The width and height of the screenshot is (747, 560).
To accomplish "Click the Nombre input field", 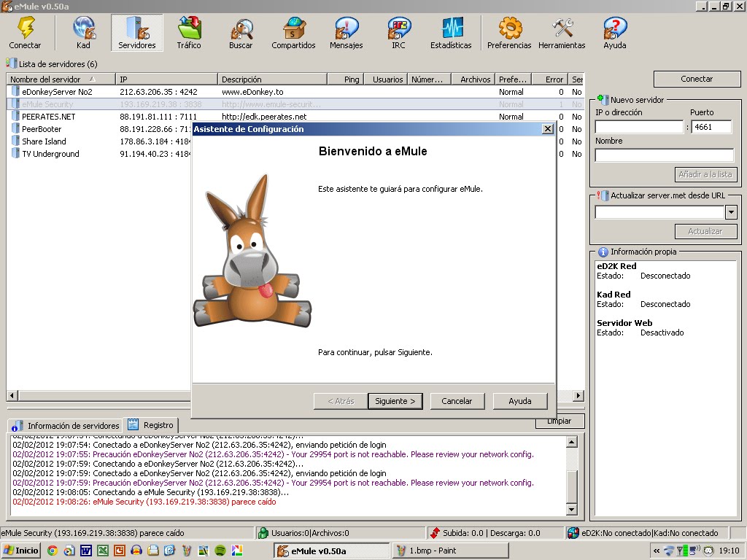I will [665, 155].
